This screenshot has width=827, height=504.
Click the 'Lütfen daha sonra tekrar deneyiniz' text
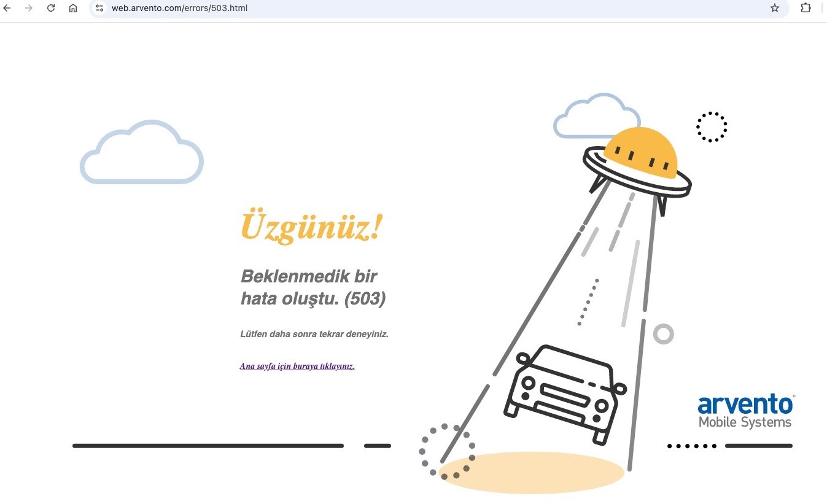tap(314, 334)
